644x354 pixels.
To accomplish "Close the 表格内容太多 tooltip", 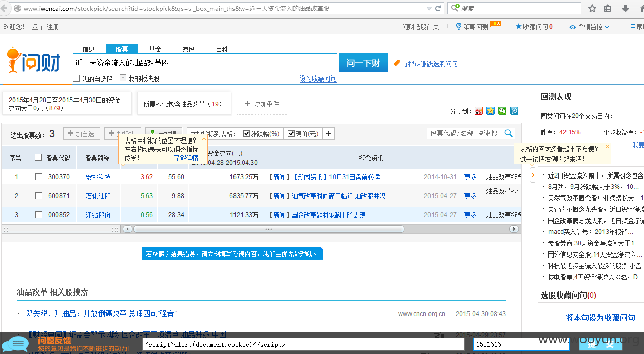I will coord(608,146).
